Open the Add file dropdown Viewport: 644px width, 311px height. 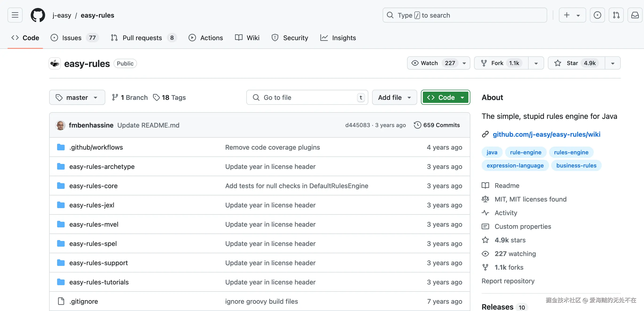(x=394, y=97)
